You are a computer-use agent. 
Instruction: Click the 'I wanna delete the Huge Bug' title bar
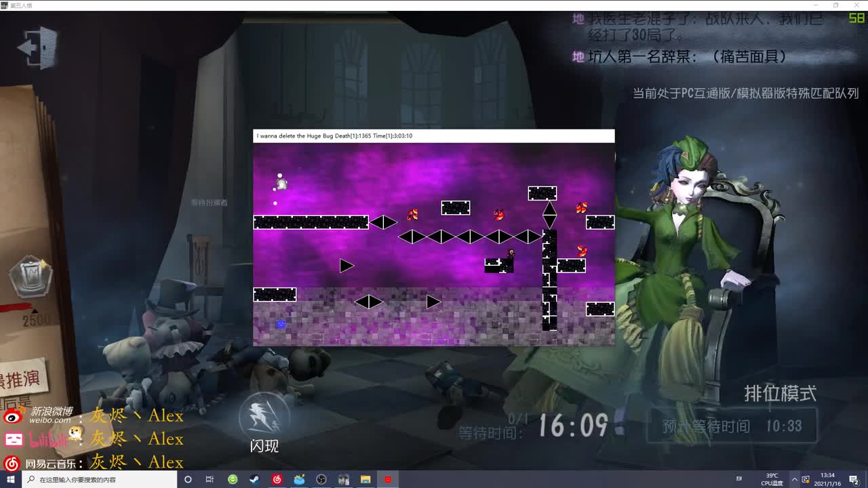434,136
